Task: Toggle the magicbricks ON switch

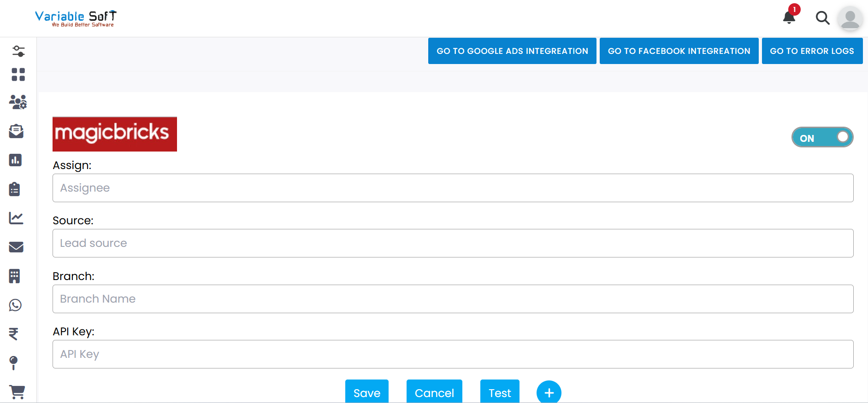Action: pos(822,137)
